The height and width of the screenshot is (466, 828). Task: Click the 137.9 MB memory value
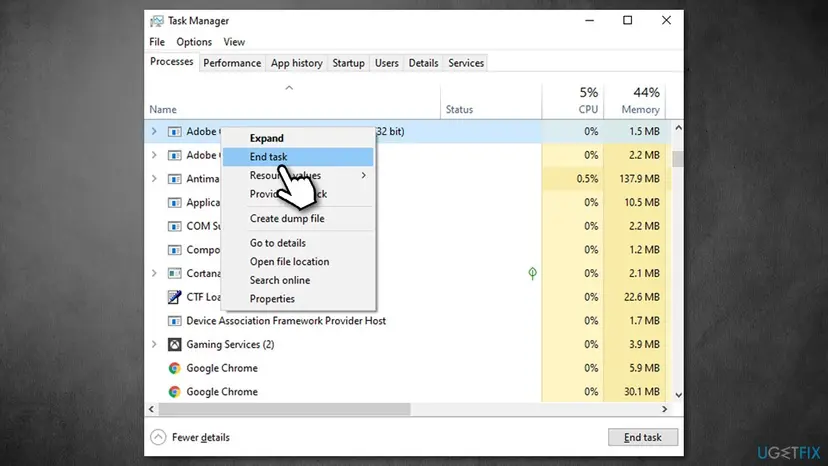pos(639,179)
